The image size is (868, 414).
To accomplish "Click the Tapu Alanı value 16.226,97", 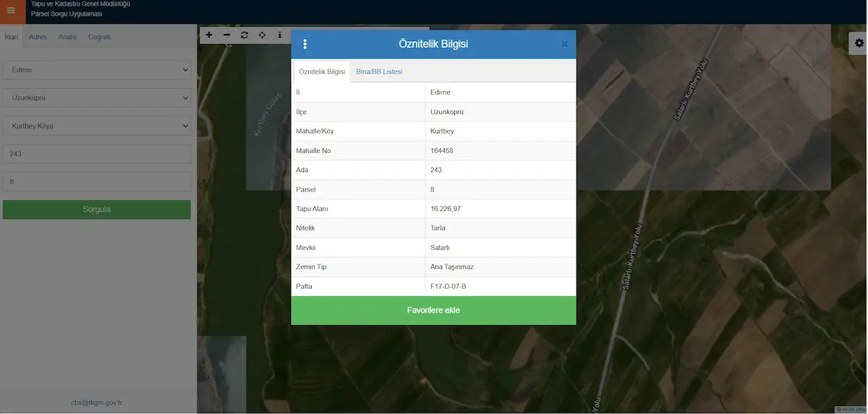I will pyautogui.click(x=446, y=209).
